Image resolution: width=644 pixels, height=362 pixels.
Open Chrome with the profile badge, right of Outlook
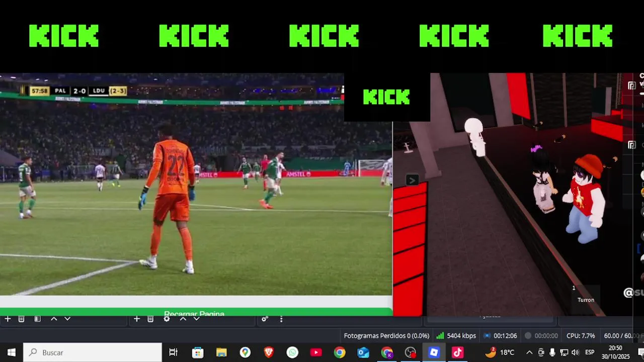(387, 352)
